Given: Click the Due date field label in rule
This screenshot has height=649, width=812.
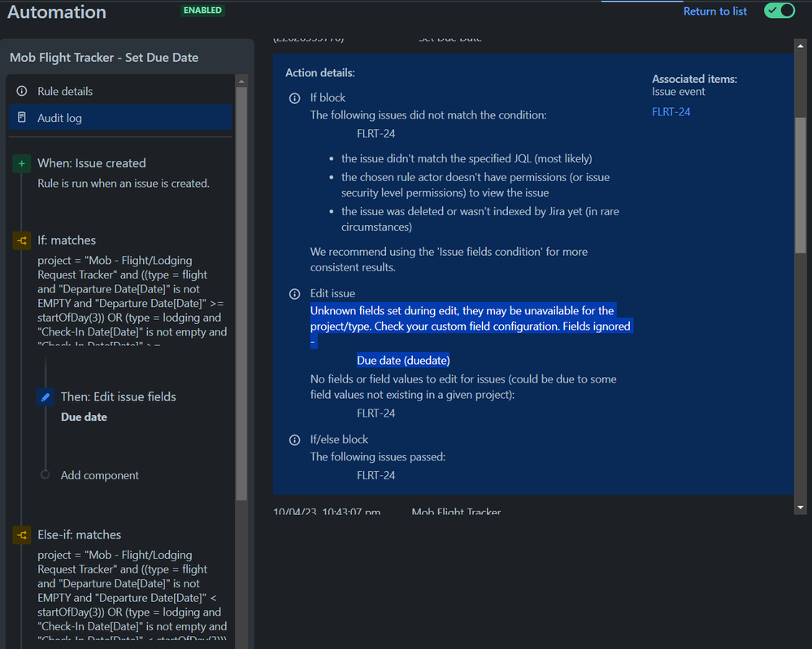Looking at the screenshot, I should pos(84,418).
